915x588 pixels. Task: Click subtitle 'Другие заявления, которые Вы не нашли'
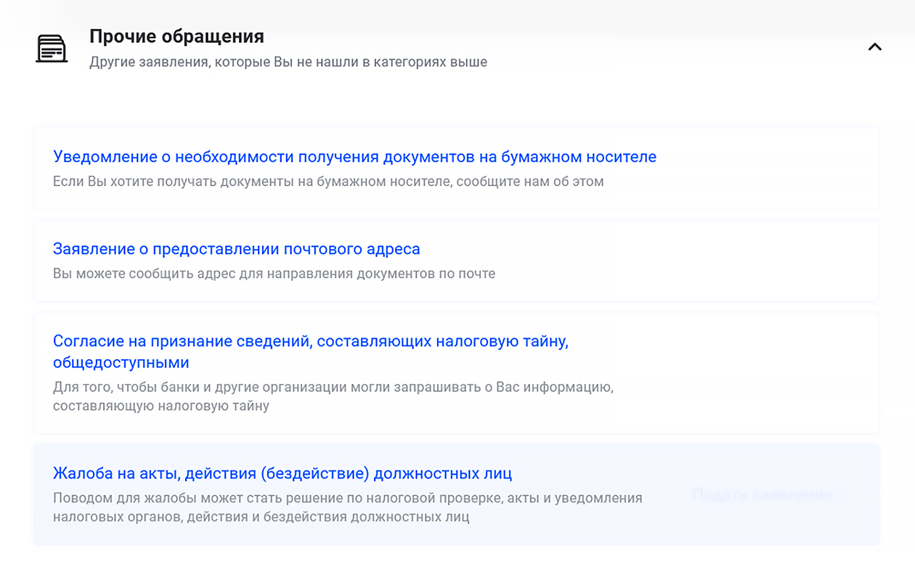[x=288, y=62]
